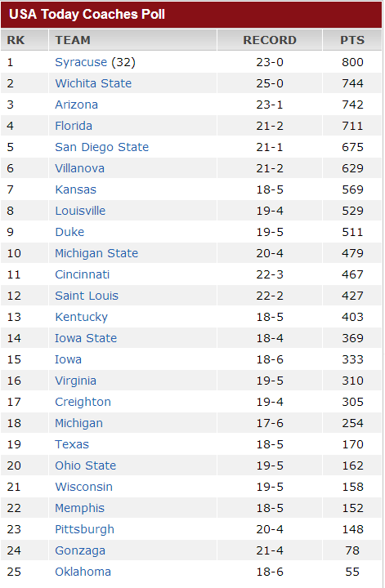Select the Cincinnati team link
The width and height of the screenshot is (385, 588).
(x=83, y=274)
